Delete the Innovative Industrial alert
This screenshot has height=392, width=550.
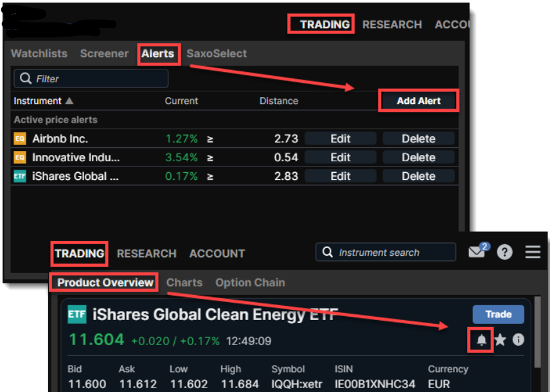click(418, 157)
